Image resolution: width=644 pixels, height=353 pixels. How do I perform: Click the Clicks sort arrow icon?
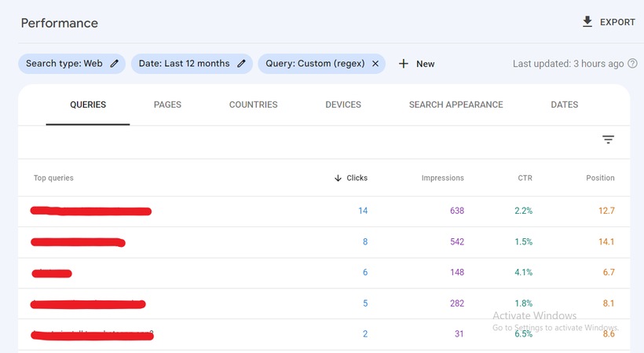[338, 178]
